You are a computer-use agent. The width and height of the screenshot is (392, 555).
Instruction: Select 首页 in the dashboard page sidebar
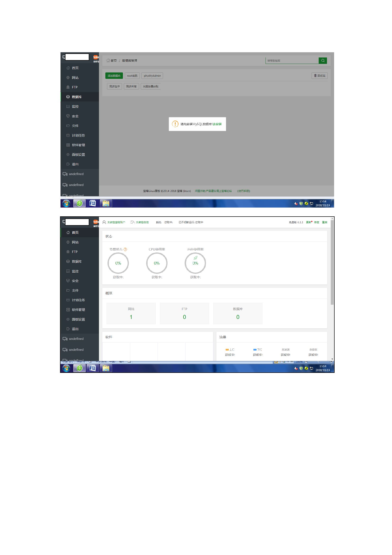point(80,232)
